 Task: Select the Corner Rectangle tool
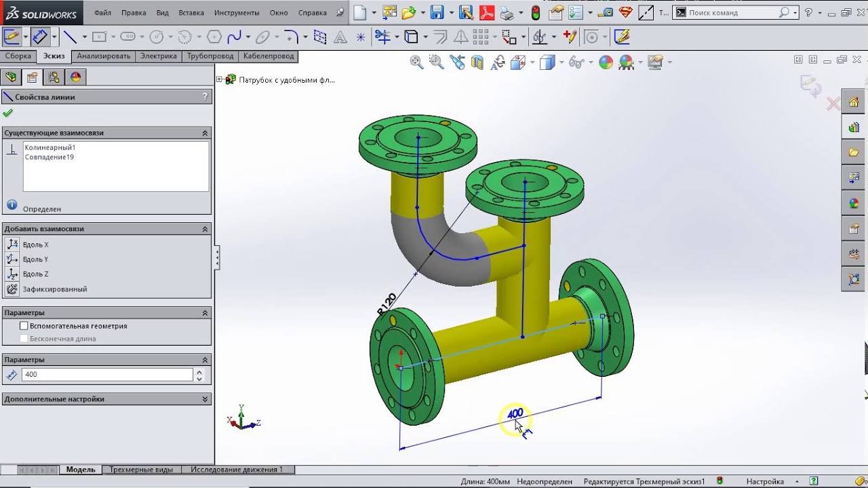(99, 37)
